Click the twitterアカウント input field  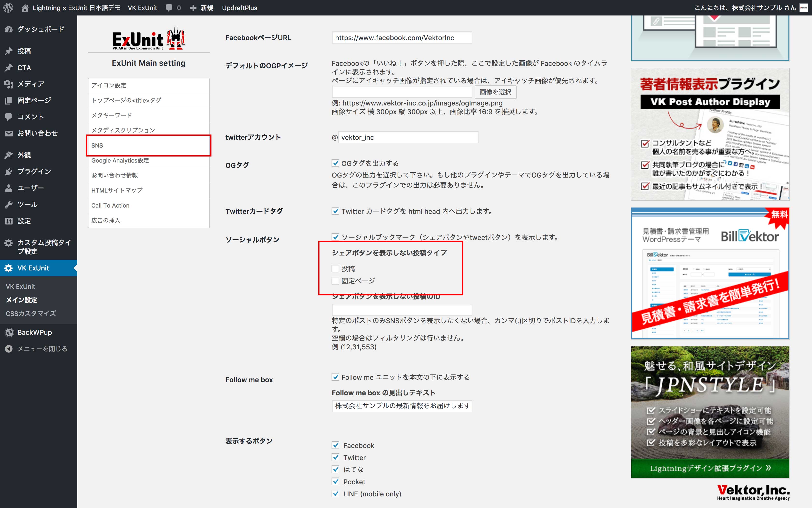point(408,137)
